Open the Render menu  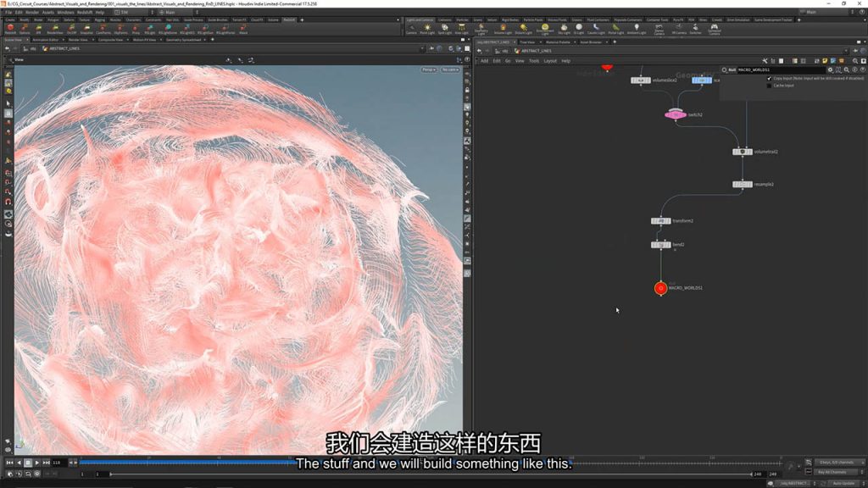click(x=32, y=12)
